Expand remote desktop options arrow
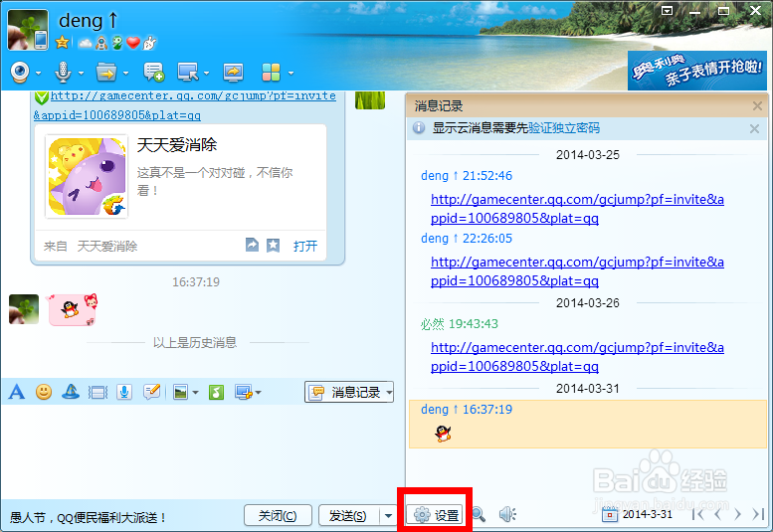Screen dimensions: 773x532 [x=206, y=73]
